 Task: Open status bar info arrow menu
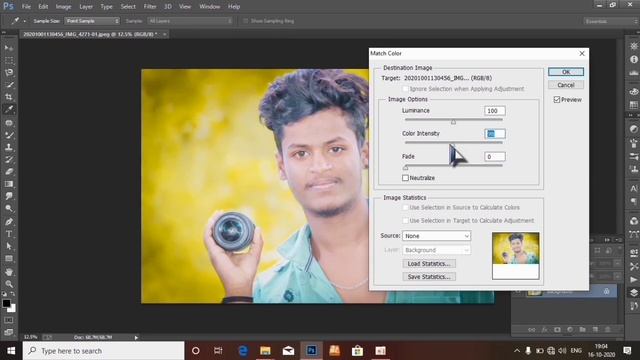point(136,338)
